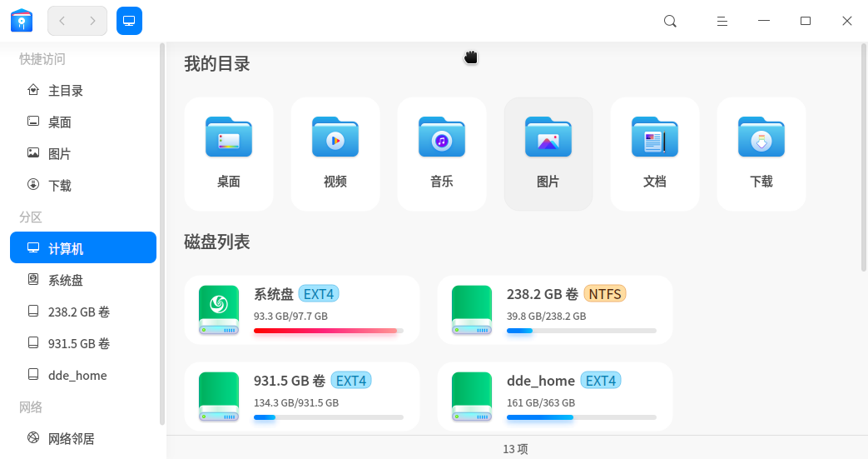Click the 系统盘 green drive icon

point(219,310)
